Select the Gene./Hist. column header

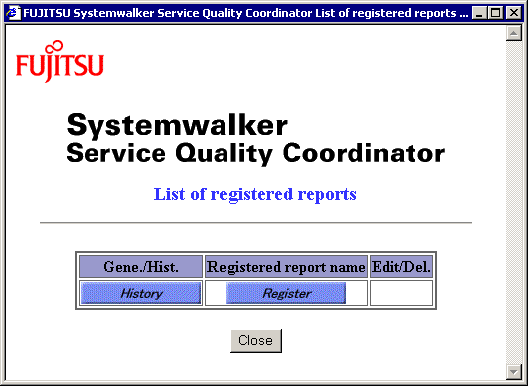(x=141, y=267)
